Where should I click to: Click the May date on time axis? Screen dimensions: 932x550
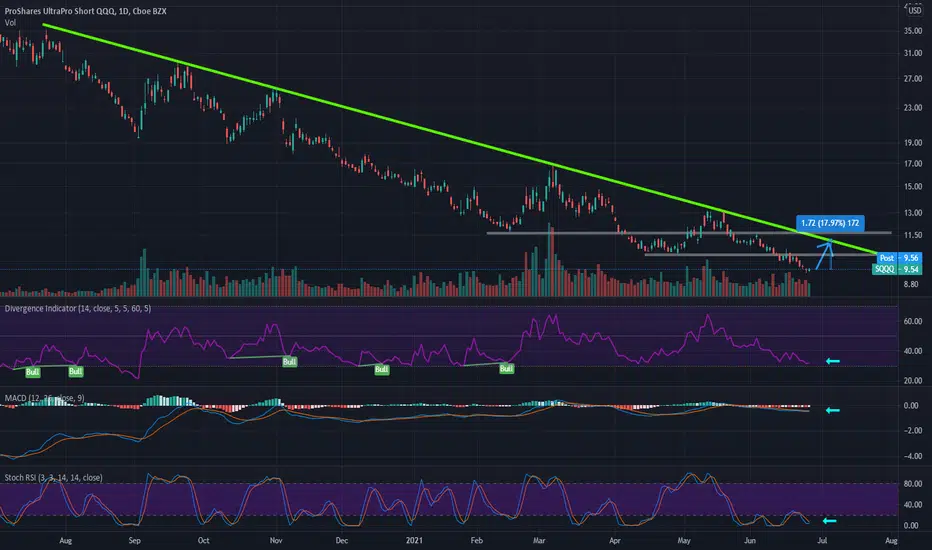684,540
